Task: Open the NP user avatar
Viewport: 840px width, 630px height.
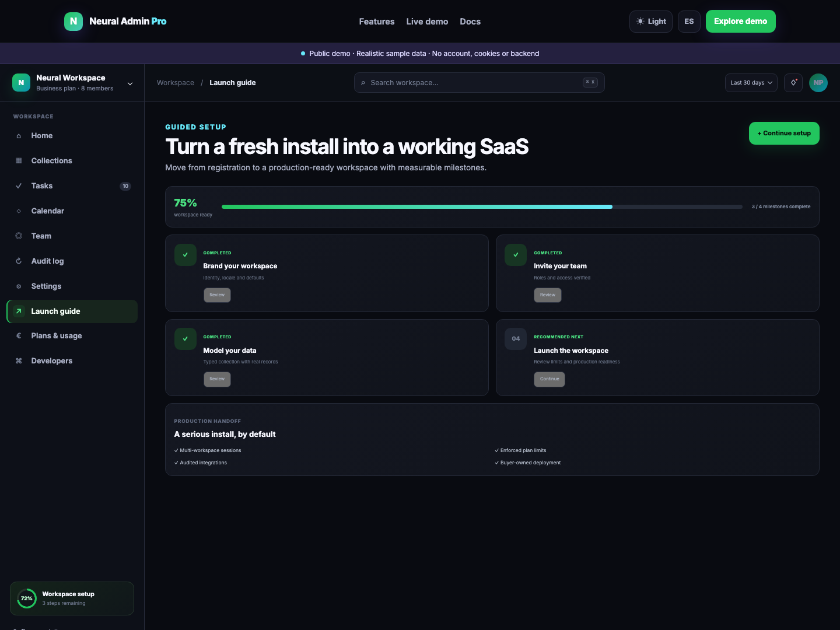Action: click(x=818, y=83)
